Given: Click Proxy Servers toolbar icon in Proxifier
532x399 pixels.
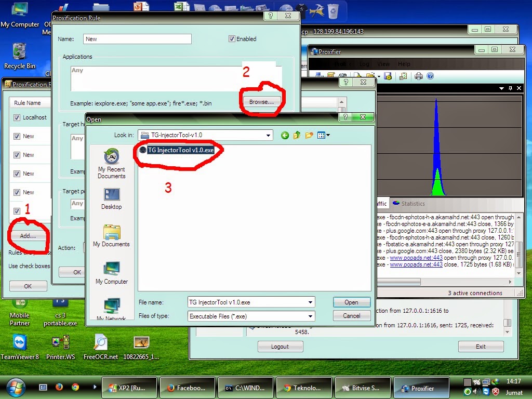Looking at the screenshot, I should [319, 76].
